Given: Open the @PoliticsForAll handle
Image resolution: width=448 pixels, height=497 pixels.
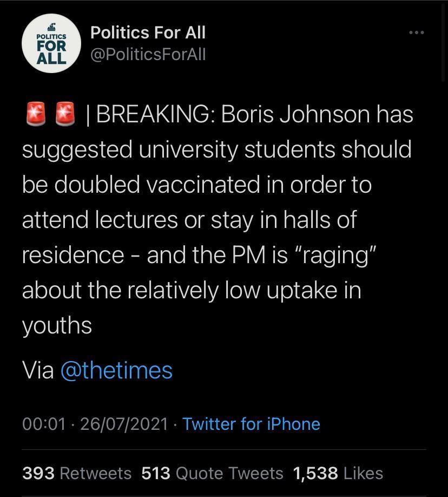Looking at the screenshot, I should (148, 55).
